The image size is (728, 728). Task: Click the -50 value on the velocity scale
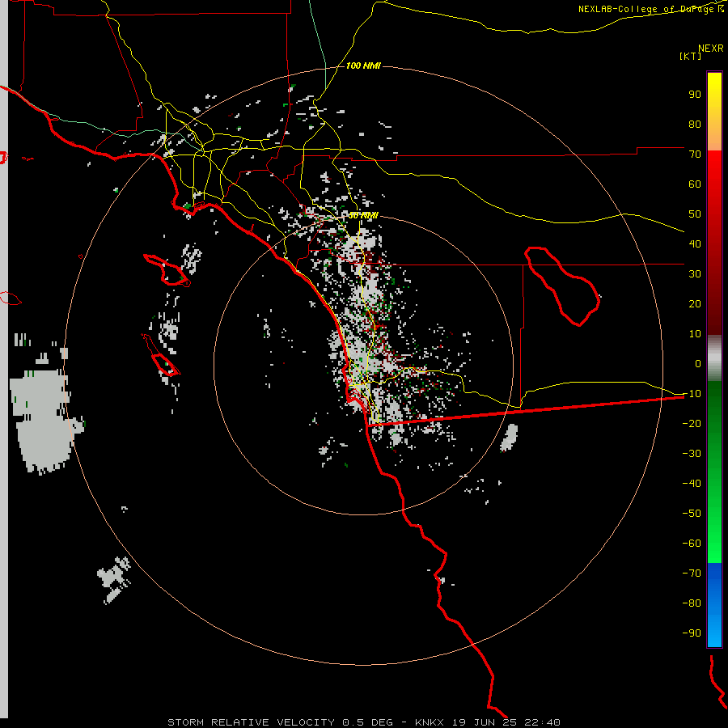(x=692, y=514)
